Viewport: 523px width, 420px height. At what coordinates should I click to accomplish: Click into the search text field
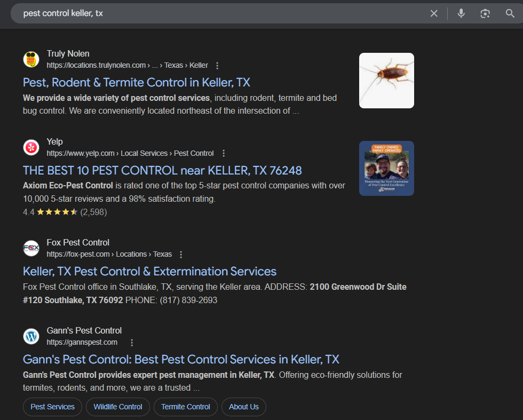coord(213,13)
